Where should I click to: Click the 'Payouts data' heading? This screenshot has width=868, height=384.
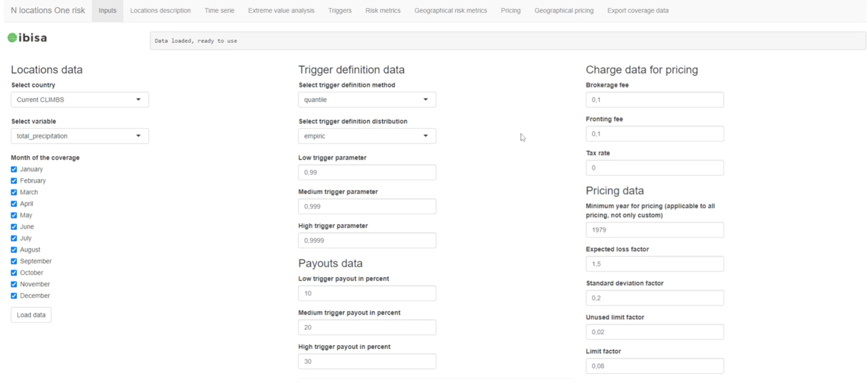coord(331,263)
